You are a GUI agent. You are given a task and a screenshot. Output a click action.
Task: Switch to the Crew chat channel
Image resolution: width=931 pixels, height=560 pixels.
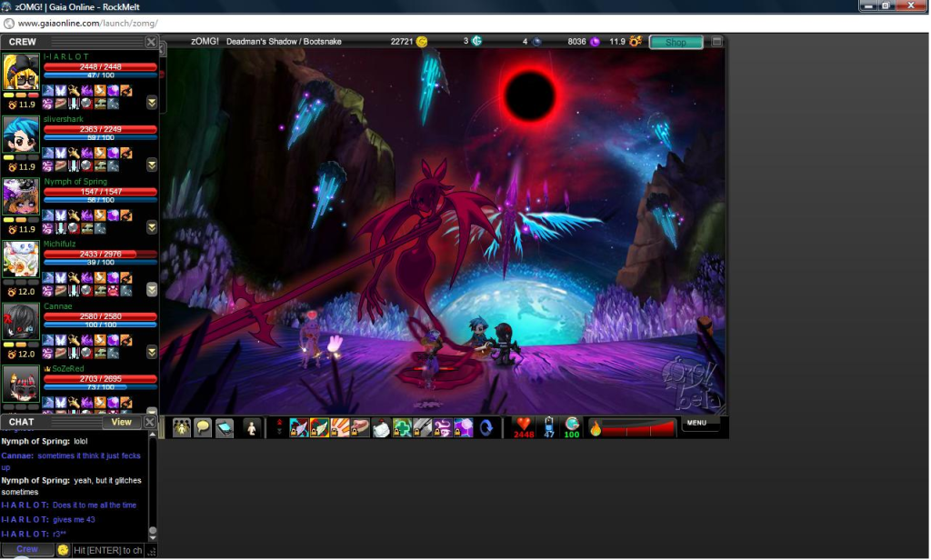27,549
